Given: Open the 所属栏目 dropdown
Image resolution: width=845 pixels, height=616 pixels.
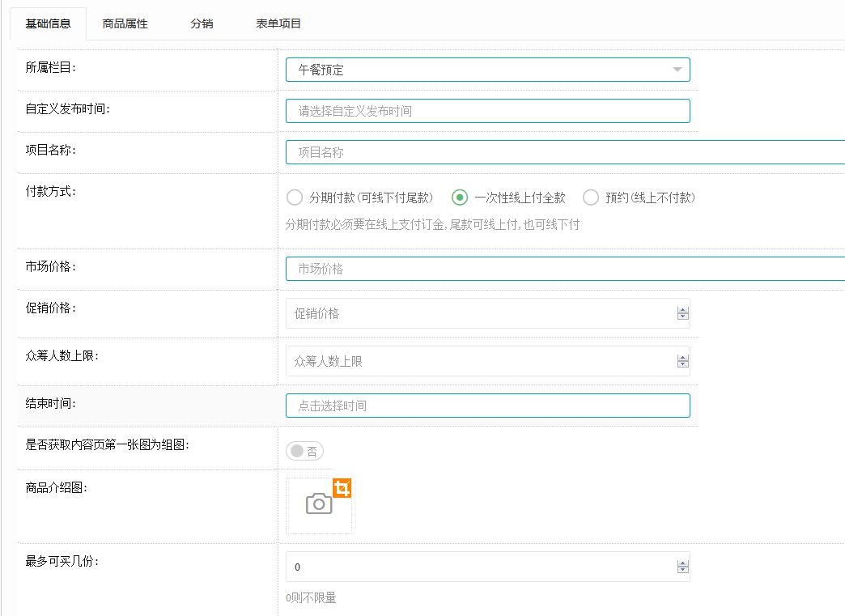Looking at the screenshot, I should [487, 70].
